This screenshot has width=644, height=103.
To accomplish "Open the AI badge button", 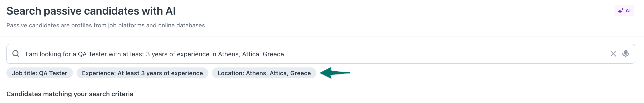I will point(624,10).
